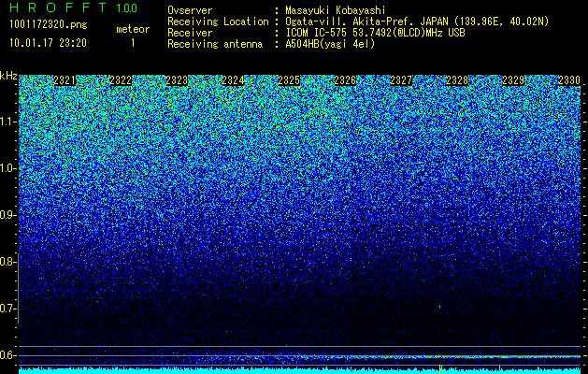Click the HROFFT 1.0.0 title text

73,7
